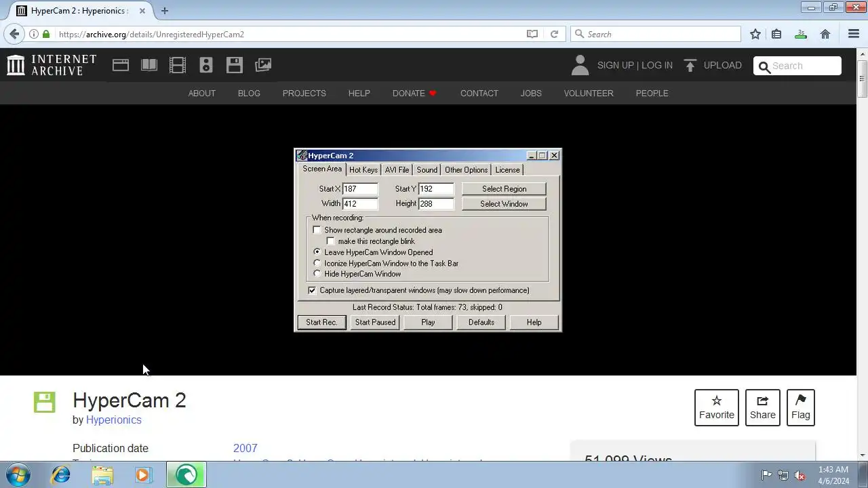The image size is (868, 488).
Task: Open downloads arrow icon in toolbar
Action: pyautogui.click(x=801, y=34)
